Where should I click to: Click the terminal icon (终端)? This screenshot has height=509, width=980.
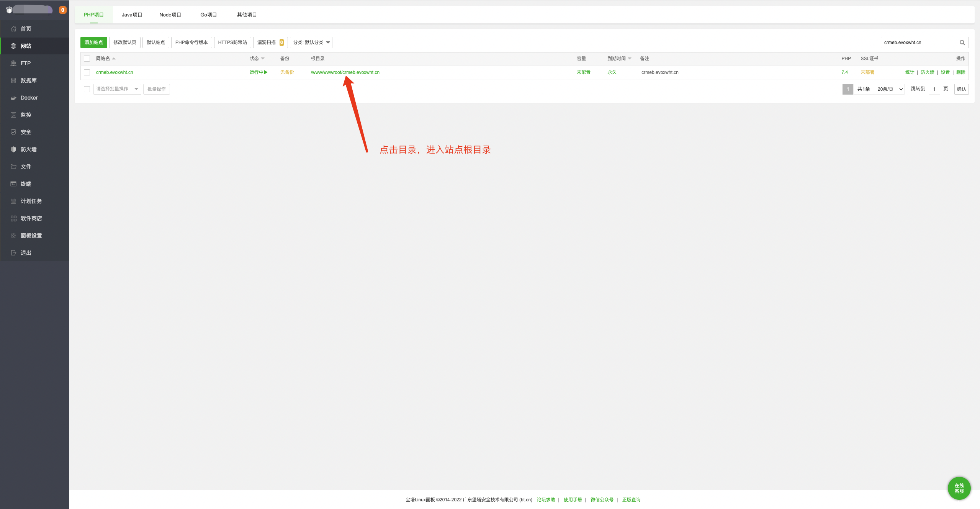point(13,184)
